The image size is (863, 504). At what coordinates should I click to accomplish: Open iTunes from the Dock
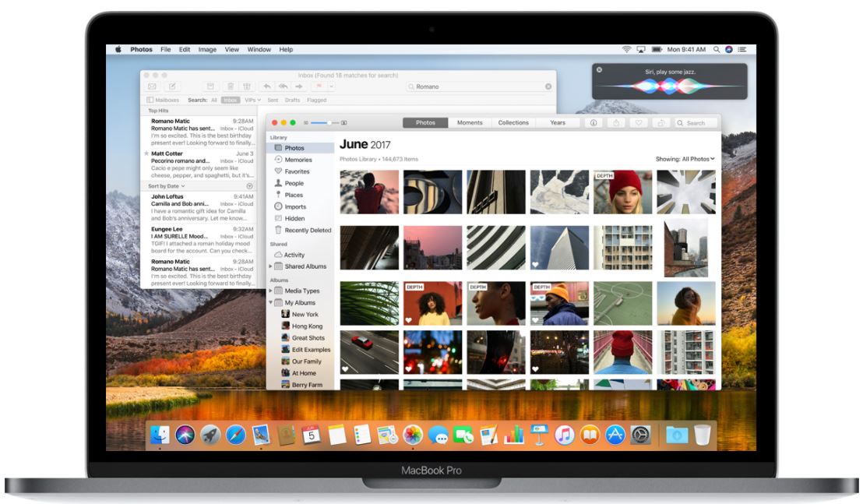564,435
